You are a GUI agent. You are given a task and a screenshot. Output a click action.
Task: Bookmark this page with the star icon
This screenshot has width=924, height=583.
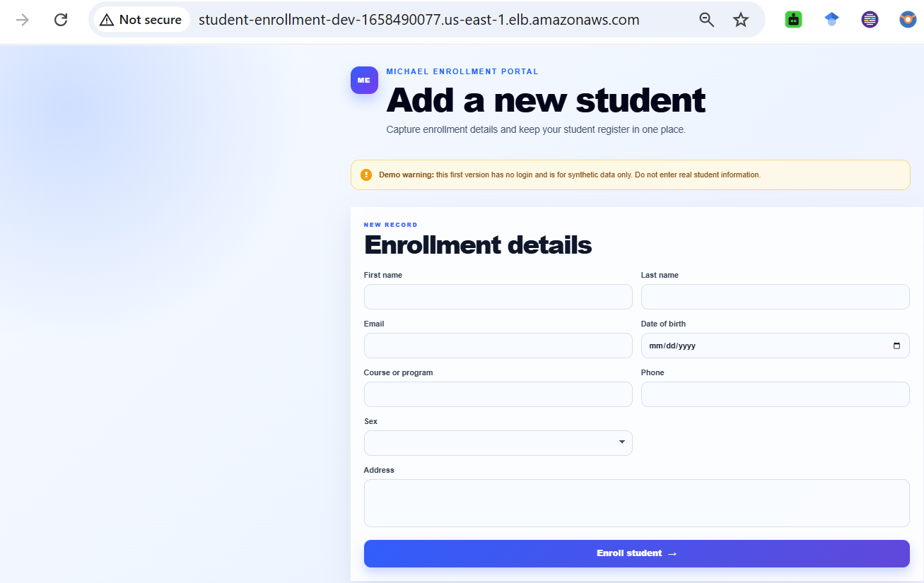pyautogui.click(x=740, y=20)
